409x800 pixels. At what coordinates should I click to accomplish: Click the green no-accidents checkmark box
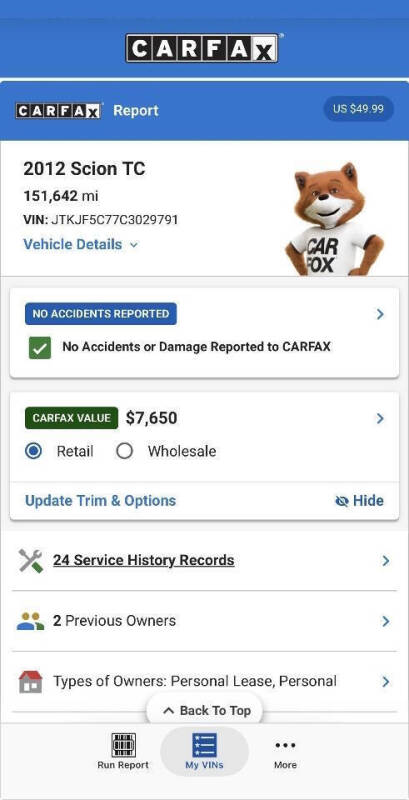pos(40,347)
